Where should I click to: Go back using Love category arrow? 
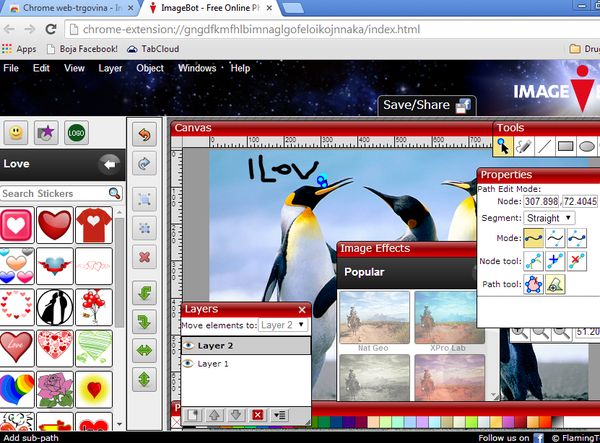point(109,164)
